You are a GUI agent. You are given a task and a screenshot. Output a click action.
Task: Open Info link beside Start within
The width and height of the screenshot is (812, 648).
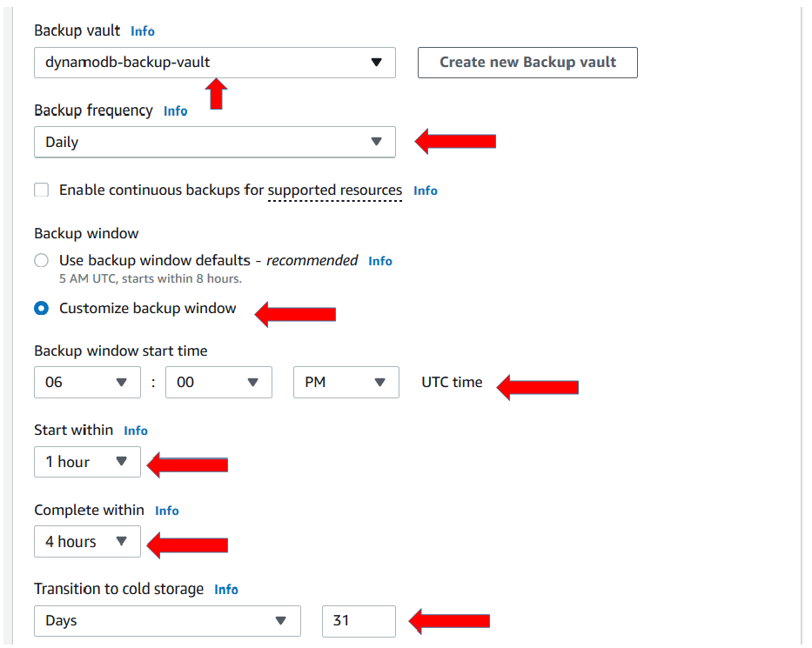coord(136,431)
